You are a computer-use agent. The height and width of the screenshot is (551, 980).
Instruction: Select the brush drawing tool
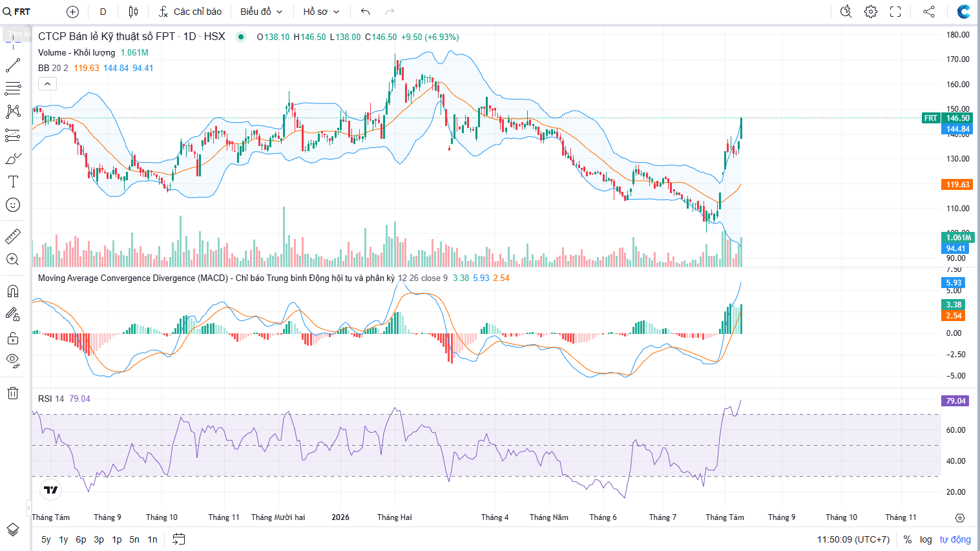tap(13, 158)
